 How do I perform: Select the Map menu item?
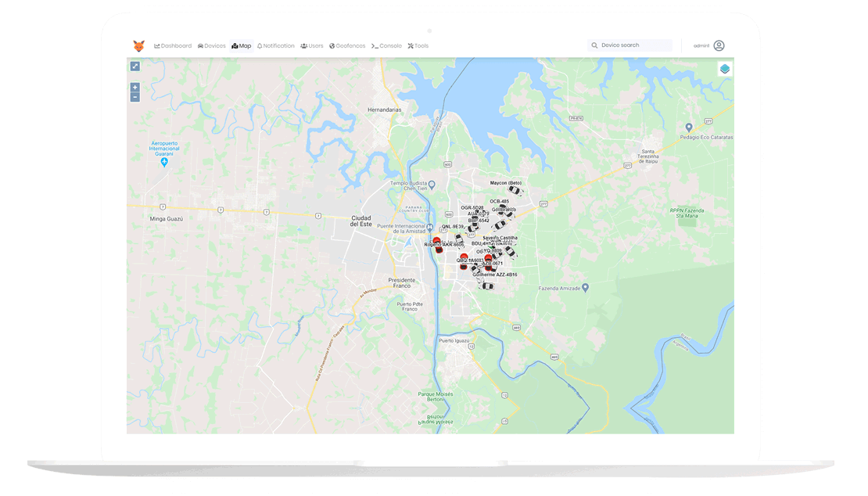tap(242, 46)
